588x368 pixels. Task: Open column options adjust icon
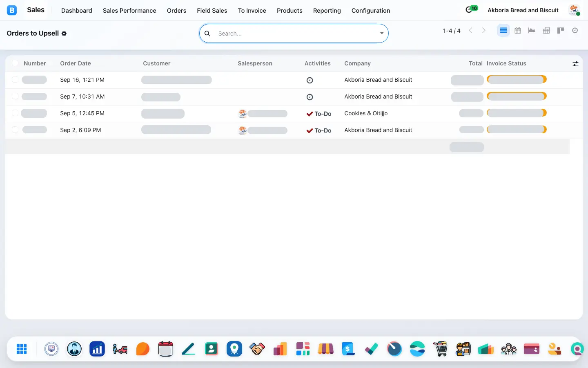point(575,64)
